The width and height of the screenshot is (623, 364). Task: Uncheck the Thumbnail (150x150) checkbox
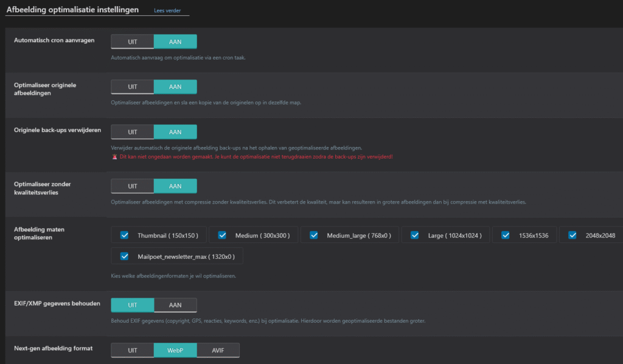click(125, 235)
